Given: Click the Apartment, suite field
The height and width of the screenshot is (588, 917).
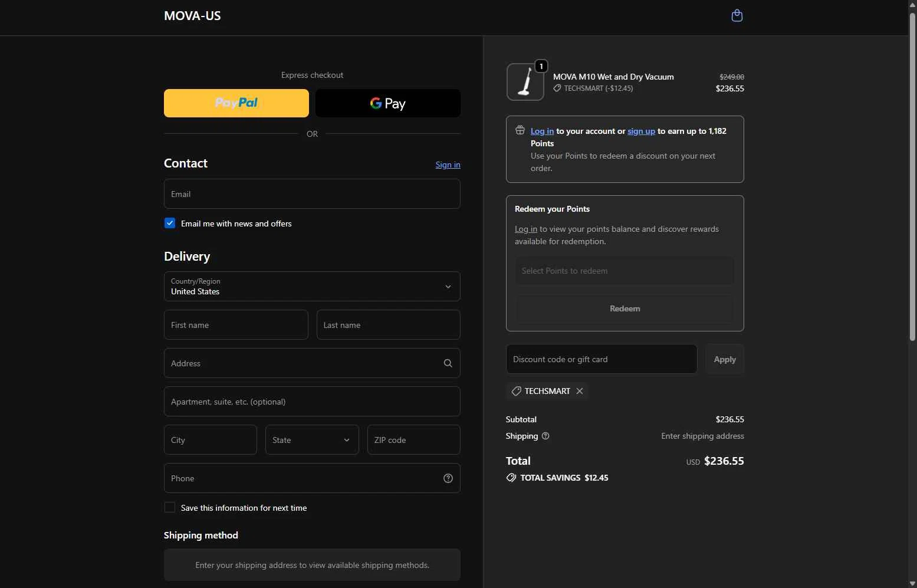Looking at the screenshot, I should coord(312,402).
